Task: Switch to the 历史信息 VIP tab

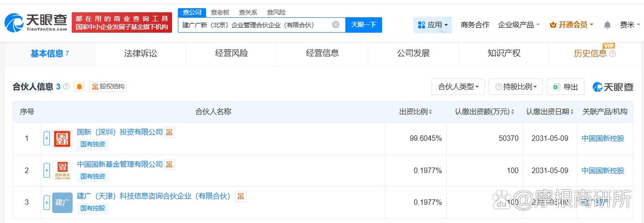Action: click(x=595, y=54)
